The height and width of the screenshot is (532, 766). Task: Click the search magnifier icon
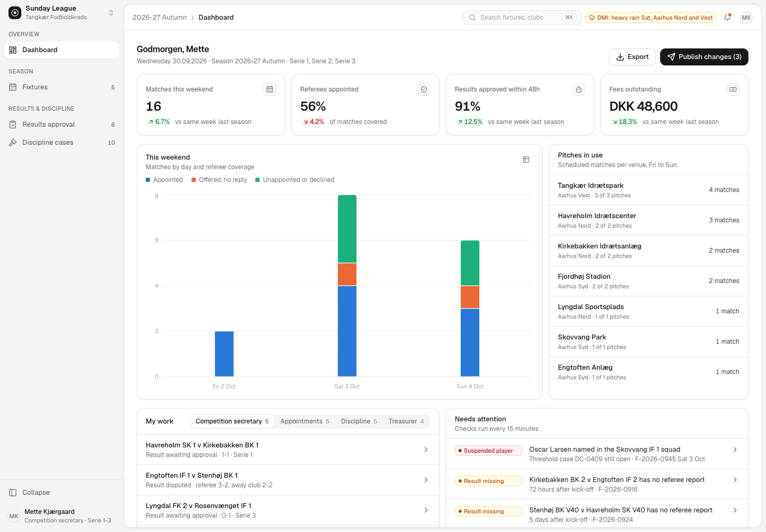pos(472,18)
